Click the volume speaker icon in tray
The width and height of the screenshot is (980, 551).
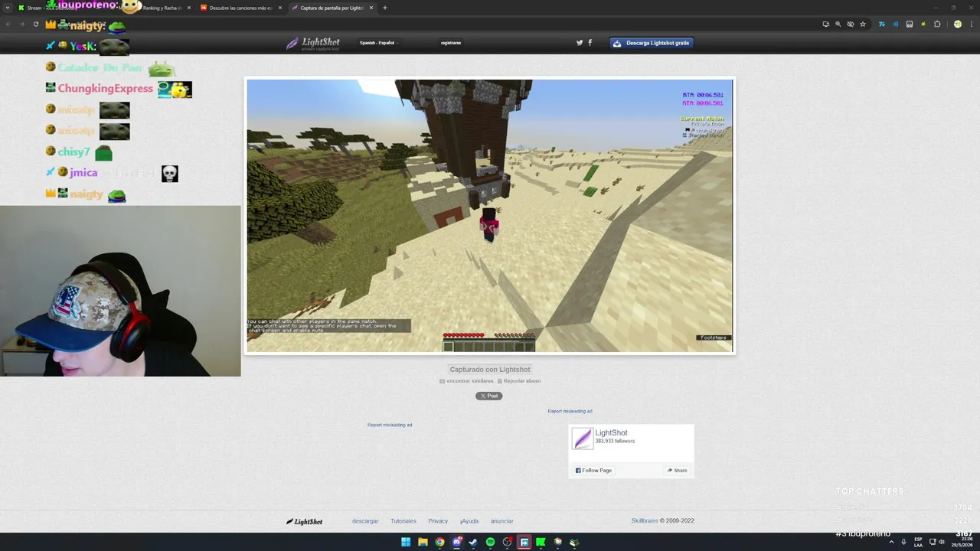click(941, 542)
